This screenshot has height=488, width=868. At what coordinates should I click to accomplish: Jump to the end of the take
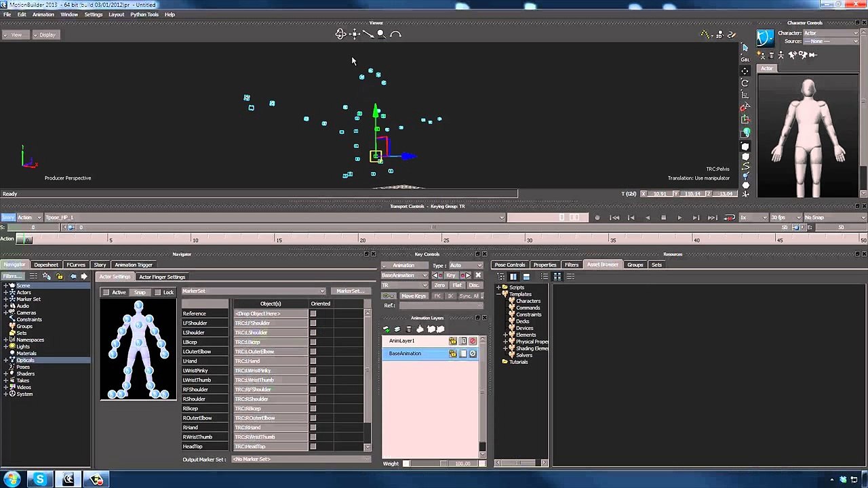point(712,218)
